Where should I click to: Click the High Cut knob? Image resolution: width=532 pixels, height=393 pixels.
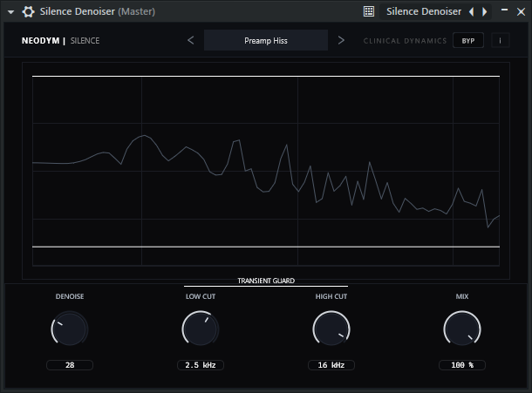[x=331, y=329]
